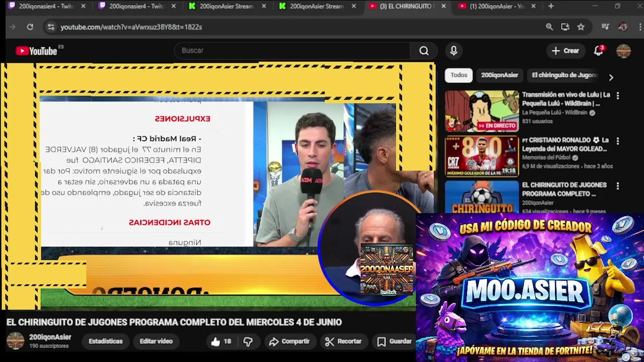Go to the YouTube home logo
The height and width of the screenshot is (362, 644).
37,51
